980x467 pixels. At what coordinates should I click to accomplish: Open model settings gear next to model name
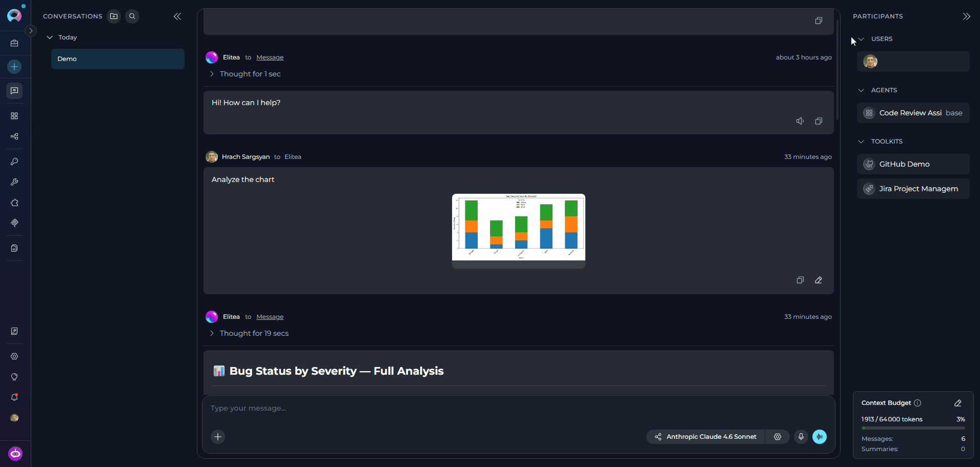778,437
